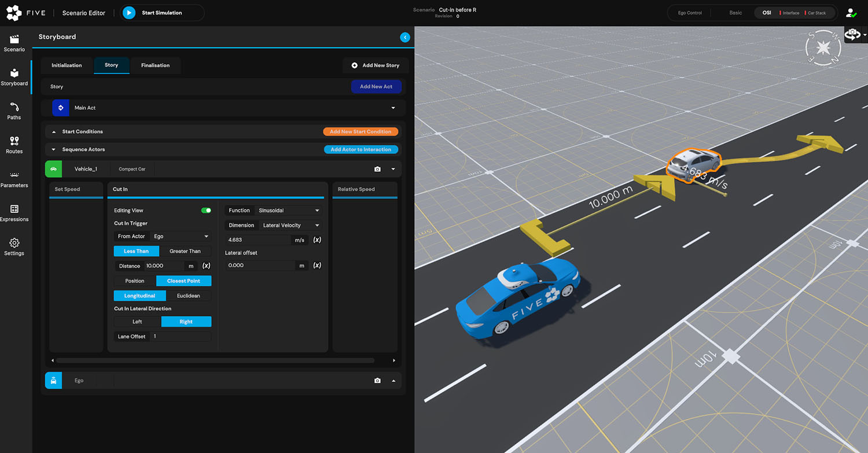This screenshot has width=868, height=453.
Task: Open the Expressions sidebar panel
Action: pos(14,212)
